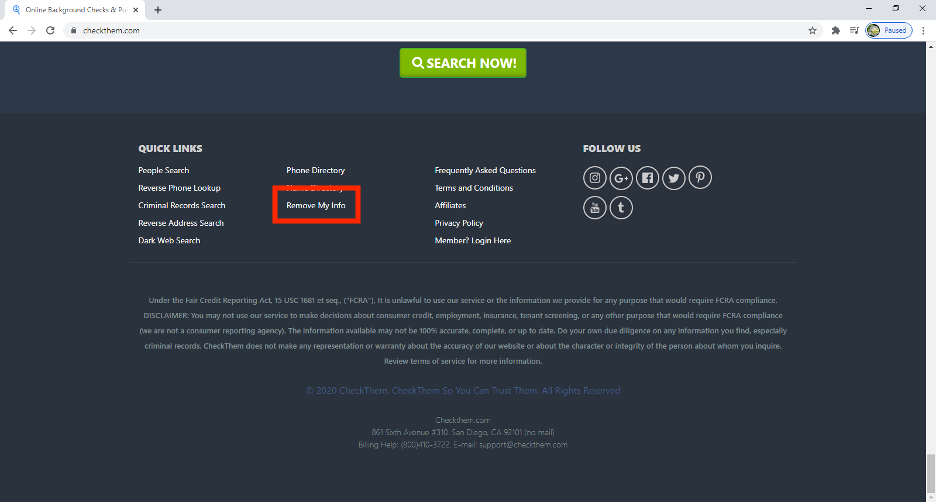The width and height of the screenshot is (936, 502).
Task: Bookmark this page with the star icon
Action: (x=812, y=30)
